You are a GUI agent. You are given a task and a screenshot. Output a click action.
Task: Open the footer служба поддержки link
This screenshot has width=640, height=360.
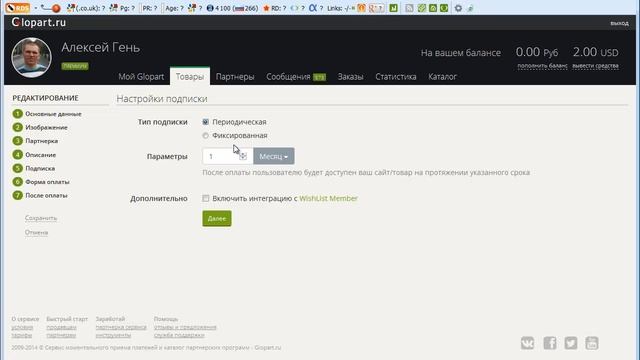pos(179,335)
